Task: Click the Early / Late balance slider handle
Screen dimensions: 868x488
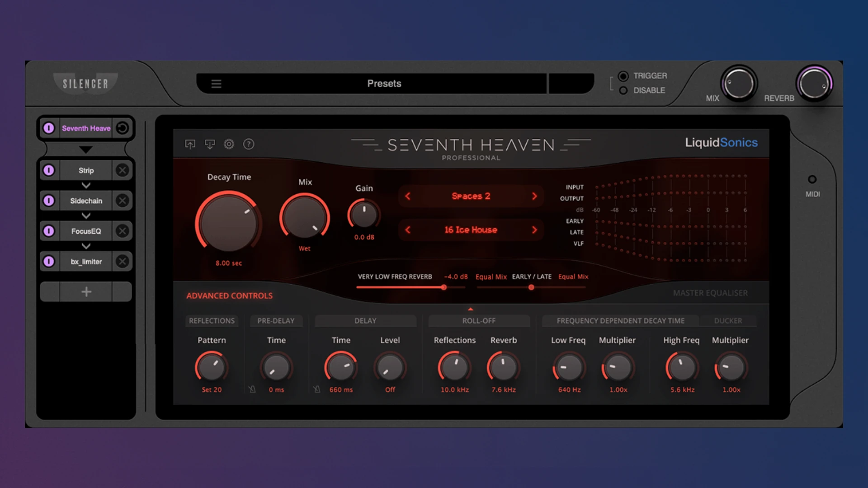Action: coord(531,287)
